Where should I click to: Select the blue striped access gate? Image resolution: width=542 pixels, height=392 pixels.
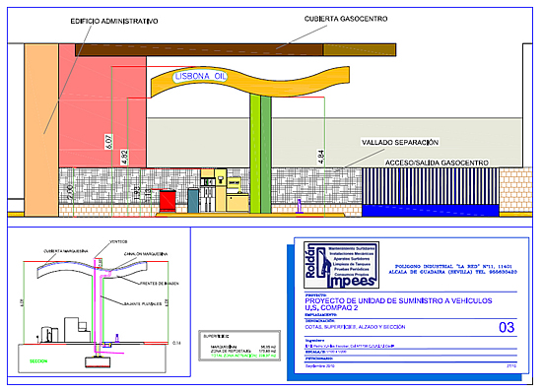tap(431, 186)
